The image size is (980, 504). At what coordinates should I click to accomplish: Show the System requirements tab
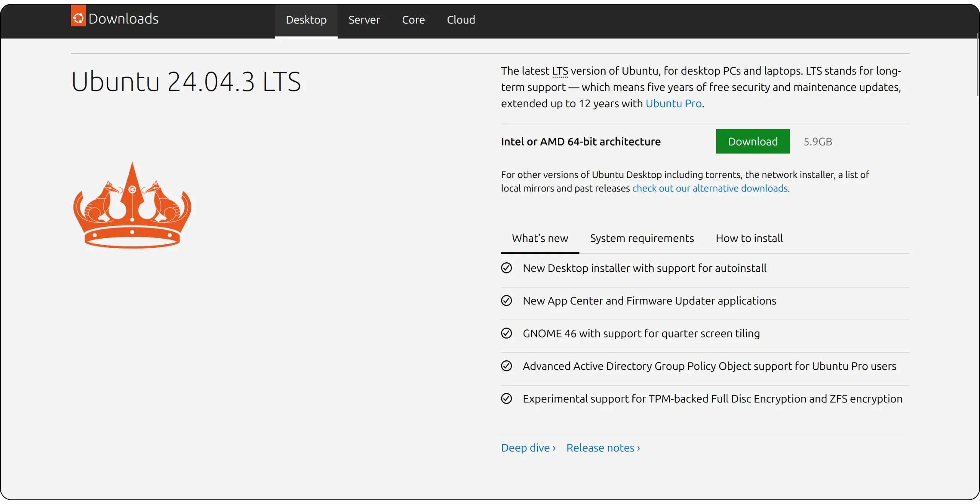[x=642, y=238]
